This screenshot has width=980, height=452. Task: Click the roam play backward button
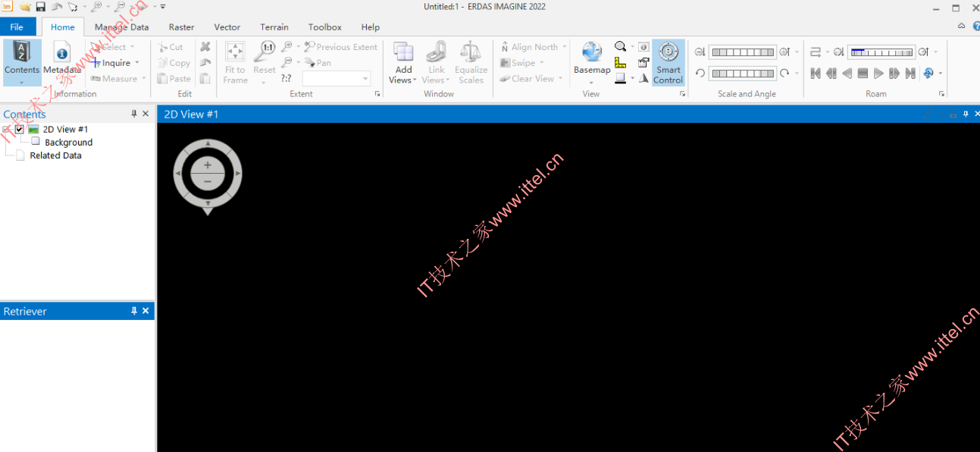coord(847,74)
